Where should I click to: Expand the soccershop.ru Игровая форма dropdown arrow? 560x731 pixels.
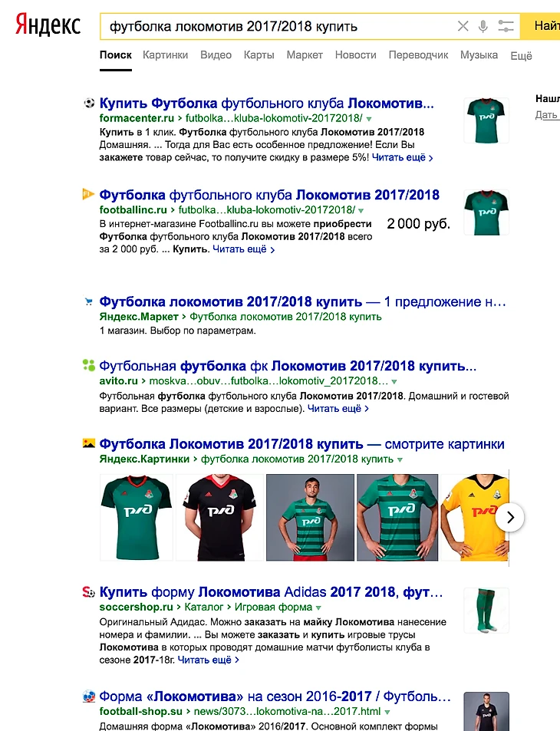pos(318,608)
